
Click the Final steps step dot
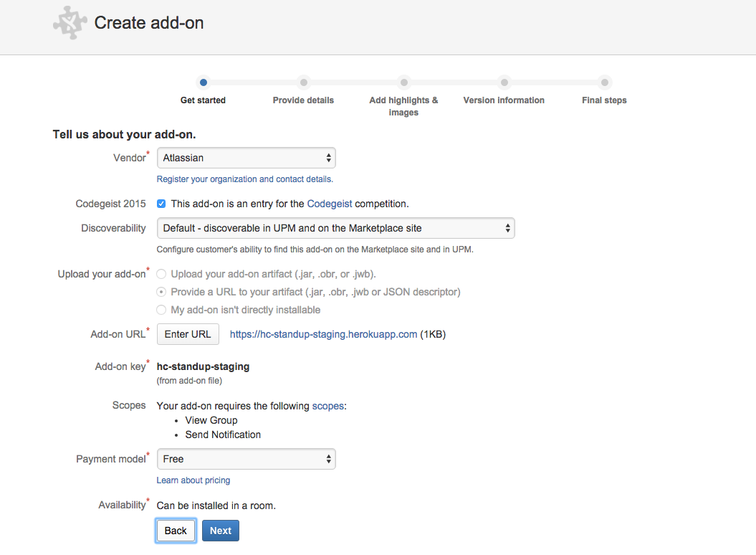pyautogui.click(x=604, y=82)
